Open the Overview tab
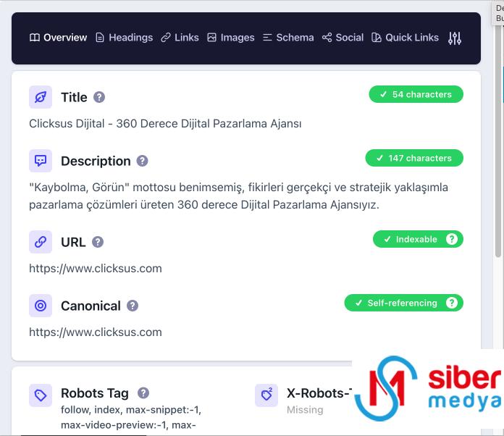Image resolution: width=504 pixels, height=436 pixels. (58, 38)
